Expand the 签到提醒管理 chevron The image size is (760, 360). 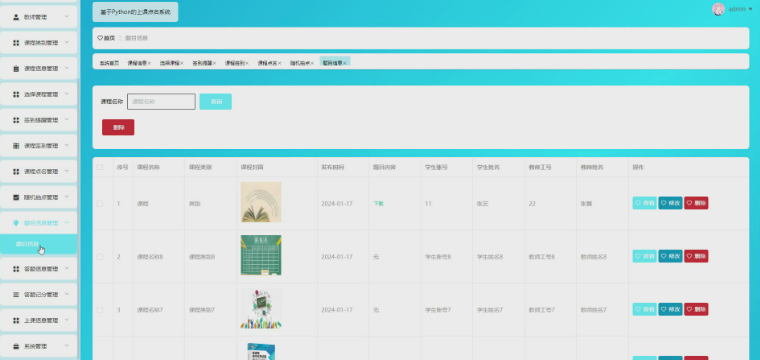click(x=67, y=120)
